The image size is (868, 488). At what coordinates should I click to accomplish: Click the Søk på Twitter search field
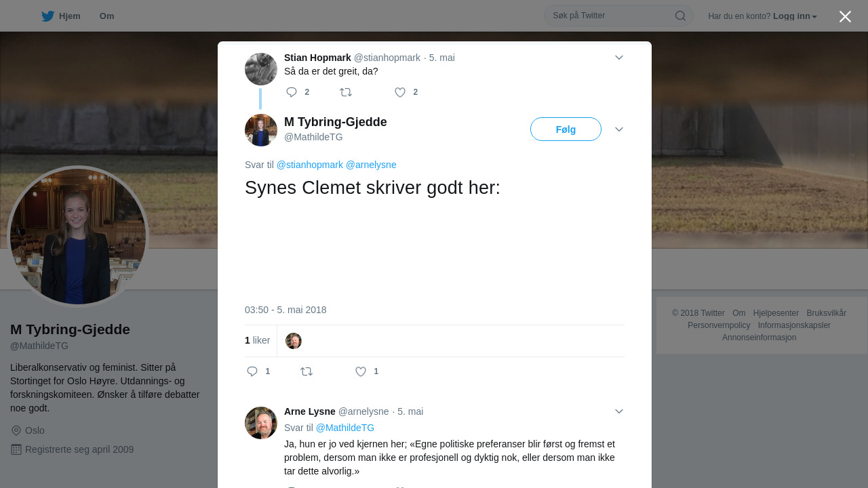pyautogui.click(x=610, y=16)
